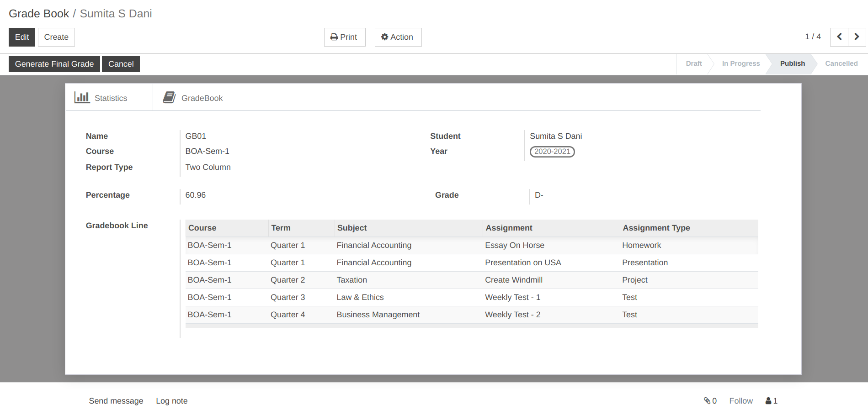The width and height of the screenshot is (868, 415).
Task: Select the Cancelled status stage
Action: tap(841, 63)
